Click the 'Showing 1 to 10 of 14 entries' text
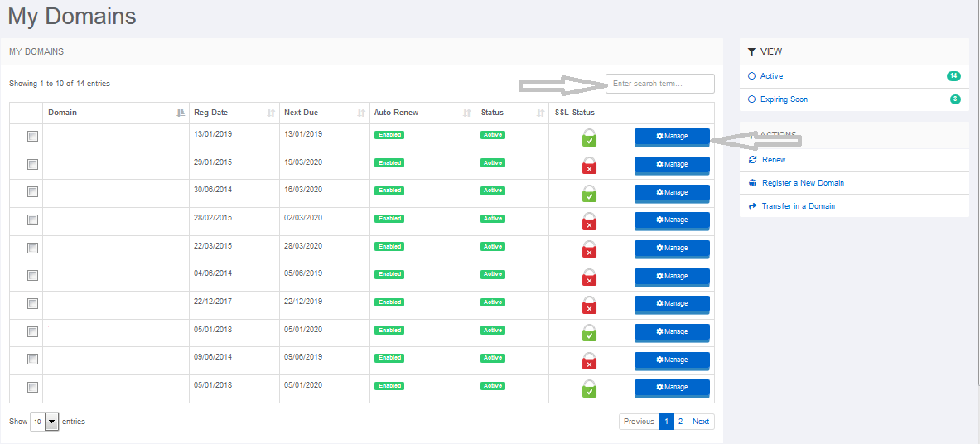This screenshot has height=444, width=980. (60, 84)
